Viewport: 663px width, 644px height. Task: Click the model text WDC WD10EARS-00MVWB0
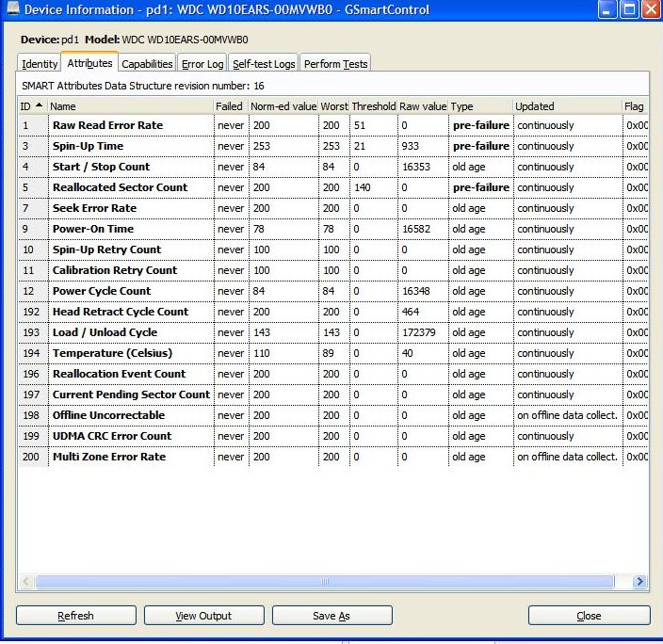[x=186, y=40]
